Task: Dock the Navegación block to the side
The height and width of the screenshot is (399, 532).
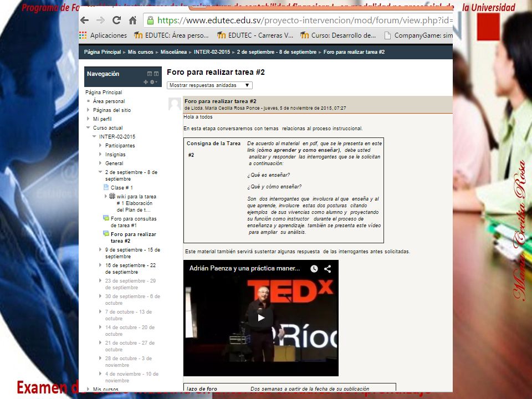Action: (156, 74)
